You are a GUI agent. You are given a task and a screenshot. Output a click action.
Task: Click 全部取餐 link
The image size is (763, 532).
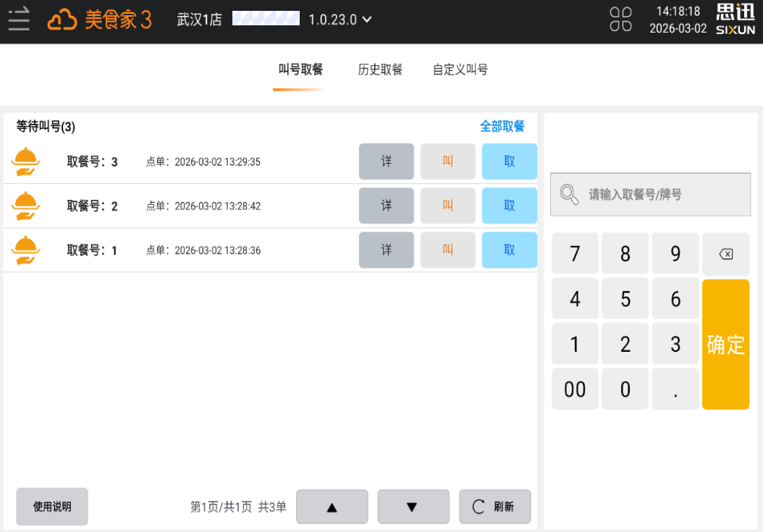(x=502, y=127)
